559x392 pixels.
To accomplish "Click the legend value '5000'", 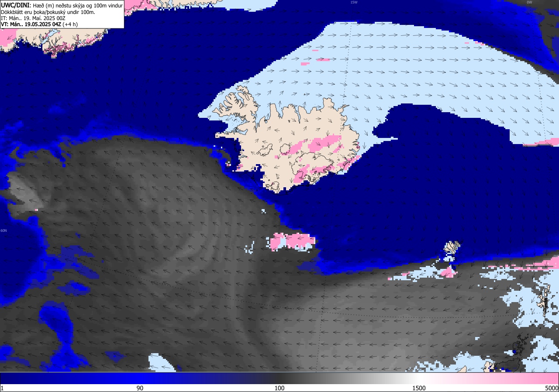I will pyautogui.click(x=552, y=388).
